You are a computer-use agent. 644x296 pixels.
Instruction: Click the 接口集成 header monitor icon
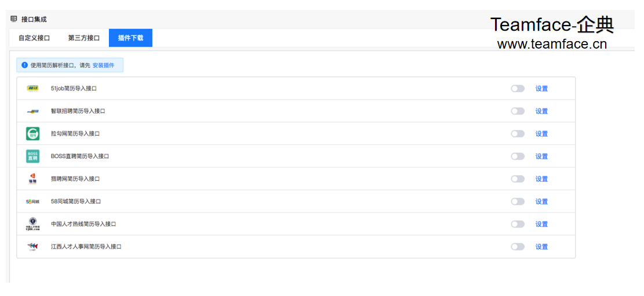pyautogui.click(x=14, y=19)
